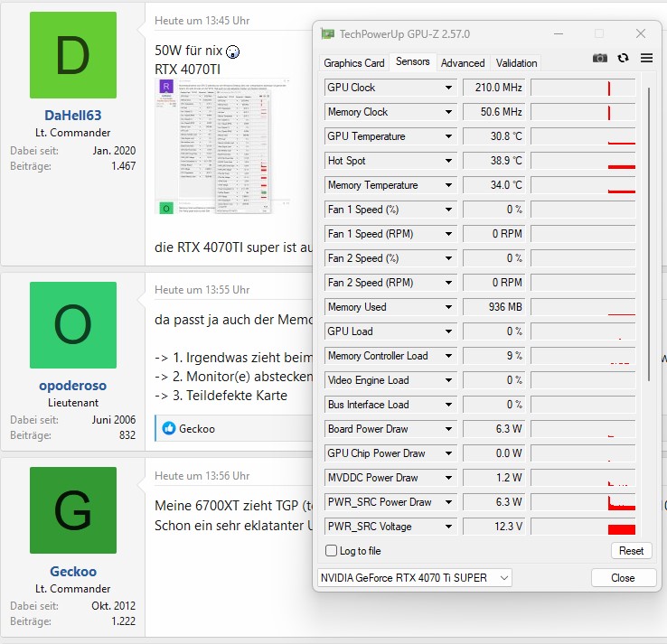Minimize the GPU-Z window
667x644 pixels.
559,33
